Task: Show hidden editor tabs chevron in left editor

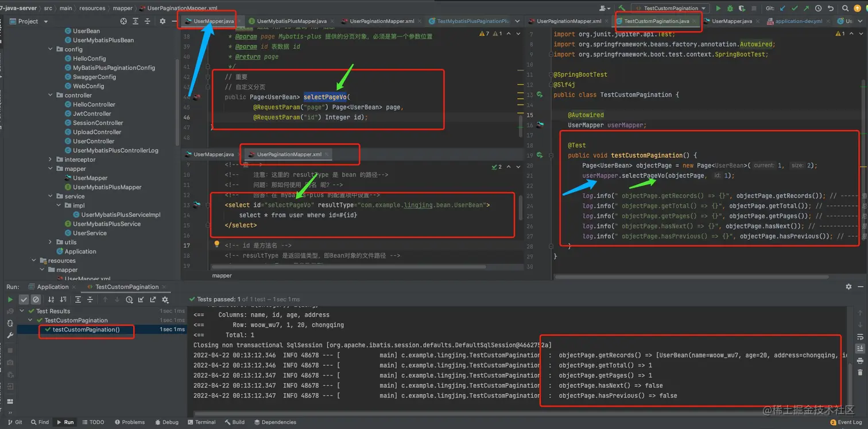Action: tap(517, 21)
